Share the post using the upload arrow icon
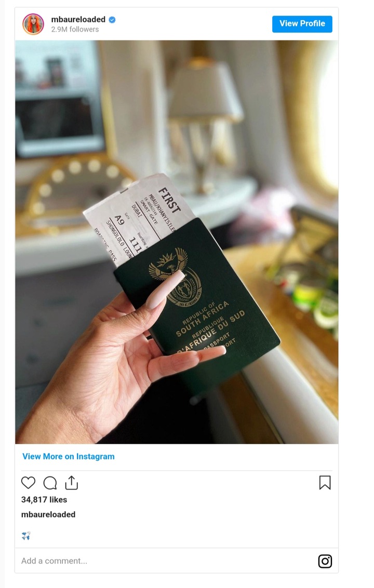Viewport: 374px width, 588px height. (71, 483)
